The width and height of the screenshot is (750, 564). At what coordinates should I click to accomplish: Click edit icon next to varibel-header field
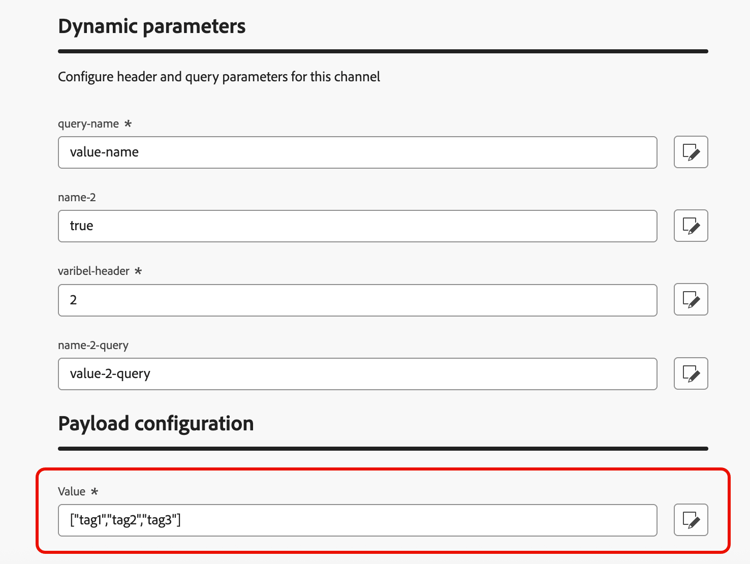(691, 300)
